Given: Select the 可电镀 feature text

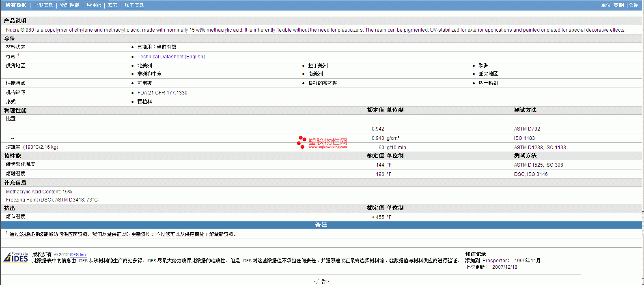Looking at the screenshot, I should point(144,83).
